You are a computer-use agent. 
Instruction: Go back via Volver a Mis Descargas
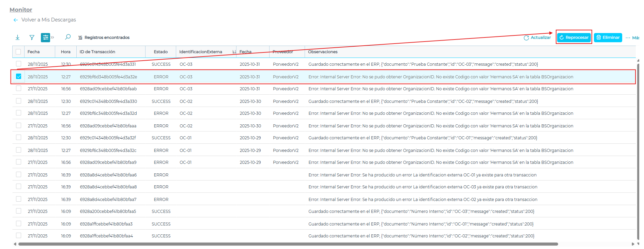(x=48, y=20)
